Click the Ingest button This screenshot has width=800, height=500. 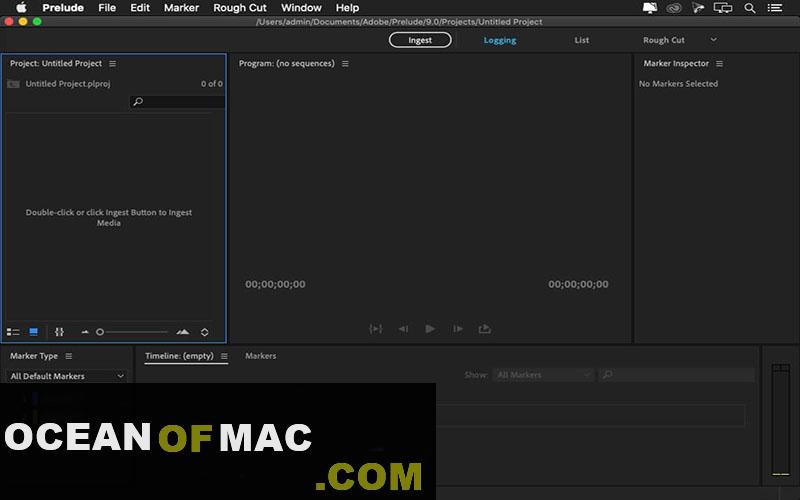tap(420, 40)
